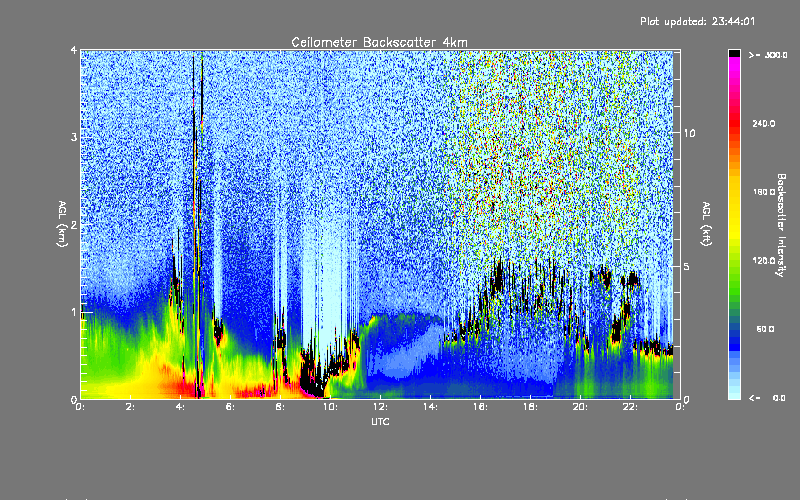Viewport: 800px width, 500px height.
Task: Click the x-axis tick label '14:'
Action: click(430, 407)
